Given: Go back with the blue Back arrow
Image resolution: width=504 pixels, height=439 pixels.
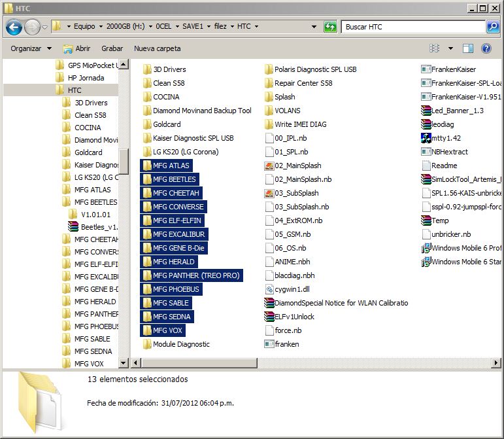Looking at the screenshot, I should tap(14, 27).
